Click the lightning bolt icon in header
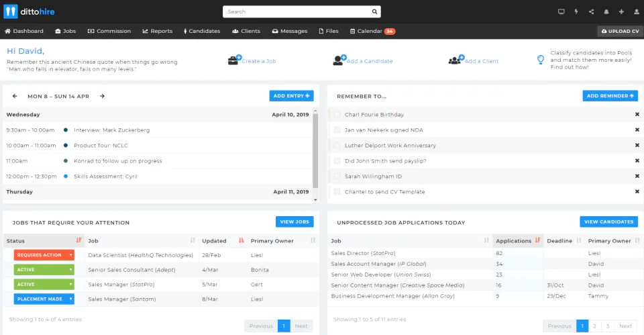644x335 pixels. 576,11
